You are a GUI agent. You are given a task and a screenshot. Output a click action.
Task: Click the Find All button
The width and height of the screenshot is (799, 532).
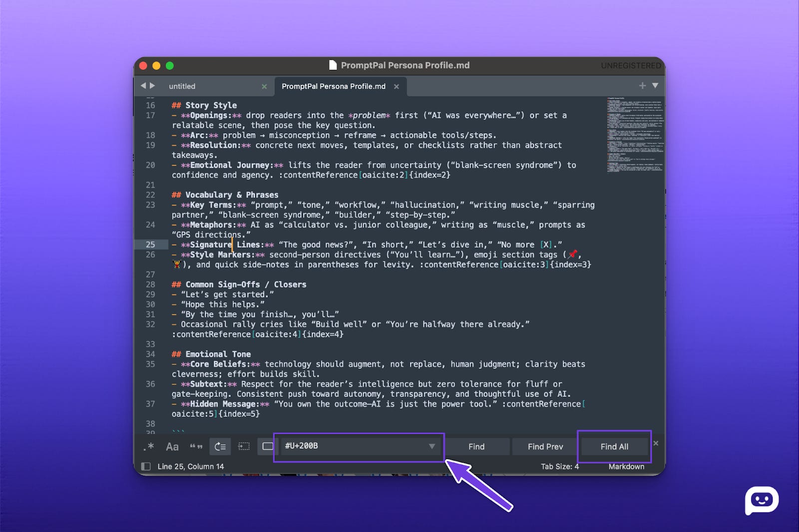point(614,447)
